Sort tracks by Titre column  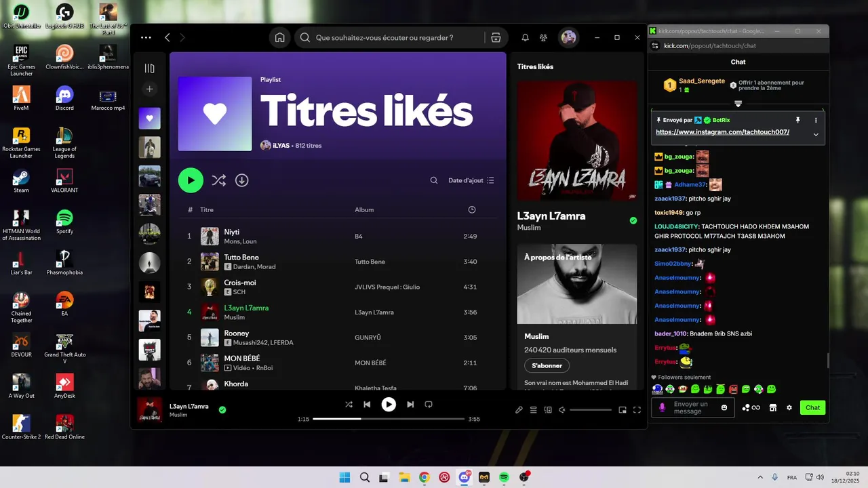tap(207, 210)
